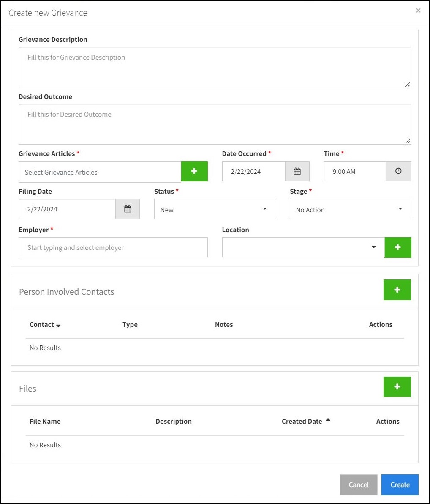Open the Filing Date calendar picker

coord(128,209)
